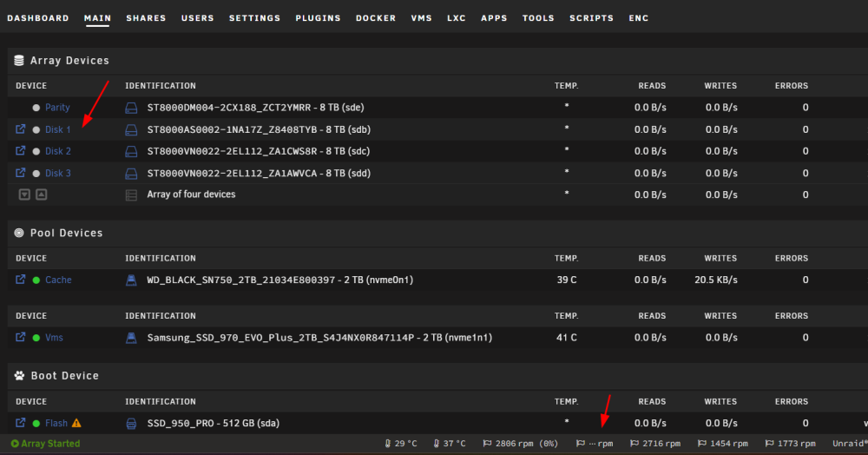Open the Disk 1 device link
This screenshot has height=455, width=868.
57,129
